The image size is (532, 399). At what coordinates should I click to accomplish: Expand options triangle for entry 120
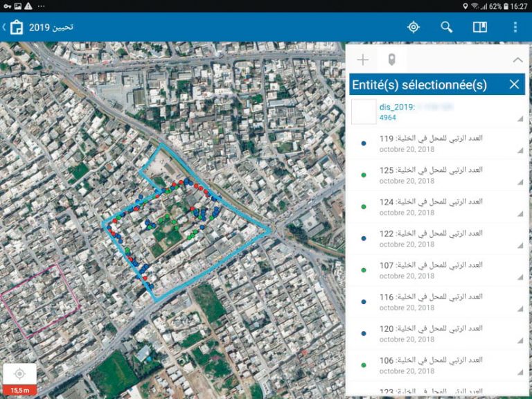point(520,340)
